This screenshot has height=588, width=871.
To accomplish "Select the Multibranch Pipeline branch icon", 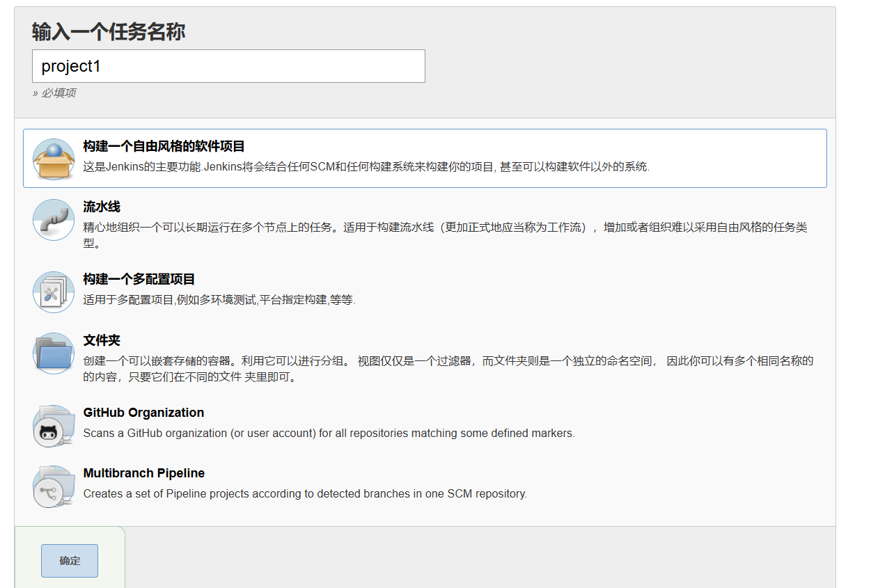I will coord(54,486).
